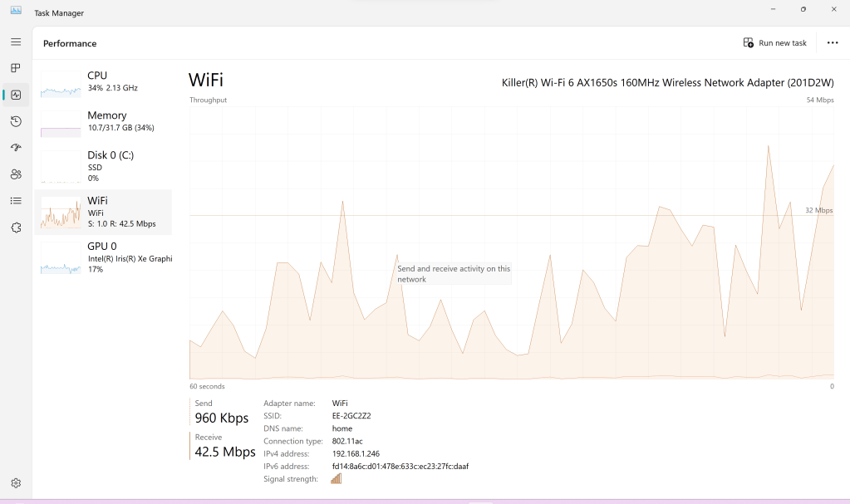Select the GPU 0 performance entry
The width and height of the screenshot is (850, 504).
[x=103, y=257]
